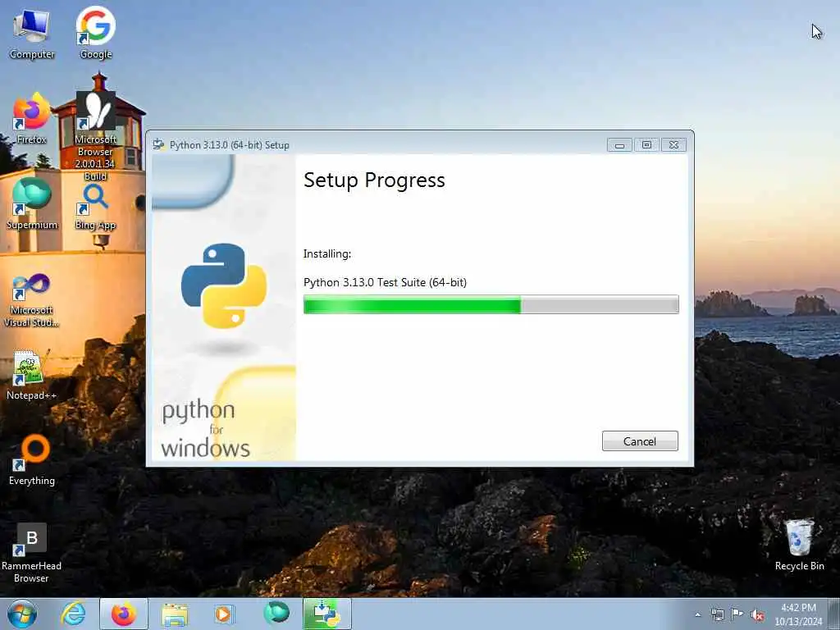This screenshot has width=840, height=630.
Task: Click the Setup Progress installation bar
Action: [491, 304]
